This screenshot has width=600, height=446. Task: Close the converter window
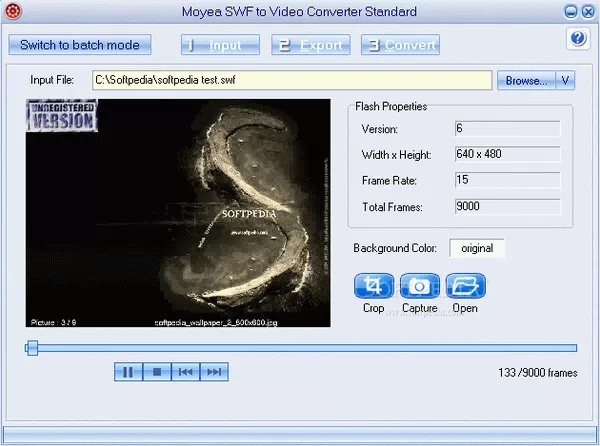pos(588,12)
